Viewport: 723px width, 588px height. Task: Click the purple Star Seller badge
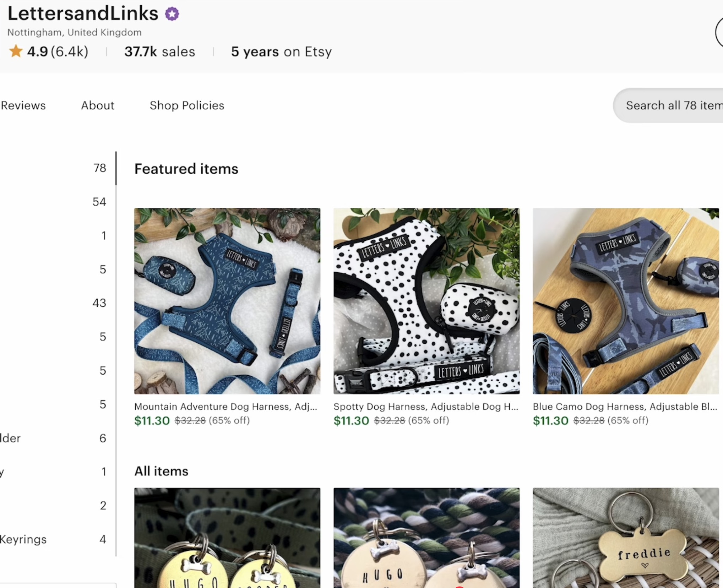click(172, 14)
